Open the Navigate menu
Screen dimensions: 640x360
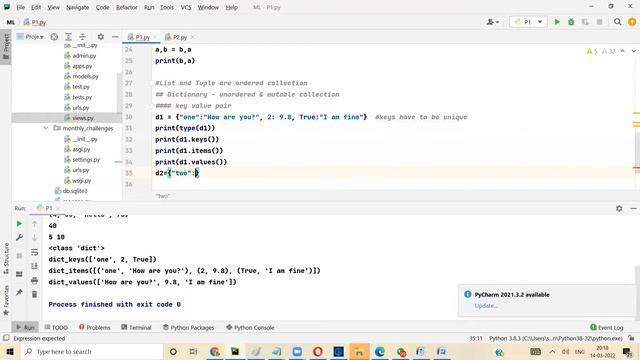tap(77, 7)
